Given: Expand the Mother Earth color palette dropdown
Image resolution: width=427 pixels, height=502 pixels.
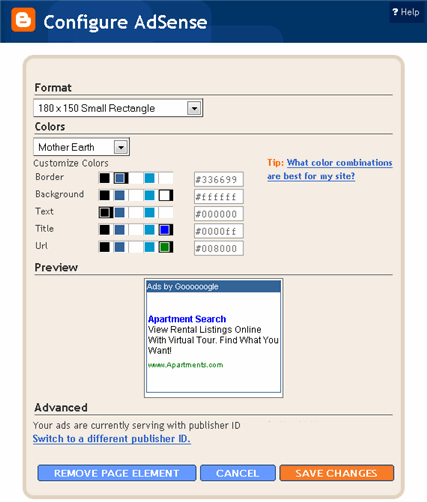Looking at the screenshot, I should pos(121,147).
